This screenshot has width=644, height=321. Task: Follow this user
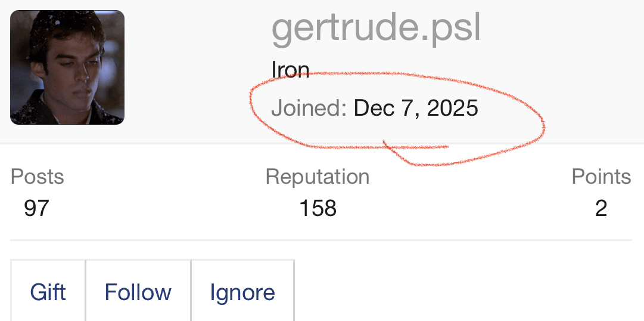point(138,292)
